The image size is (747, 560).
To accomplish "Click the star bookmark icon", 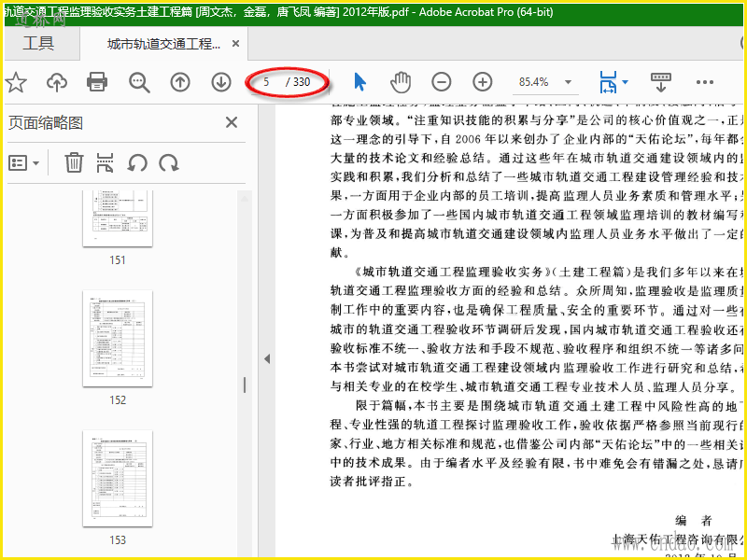I will click(16, 82).
